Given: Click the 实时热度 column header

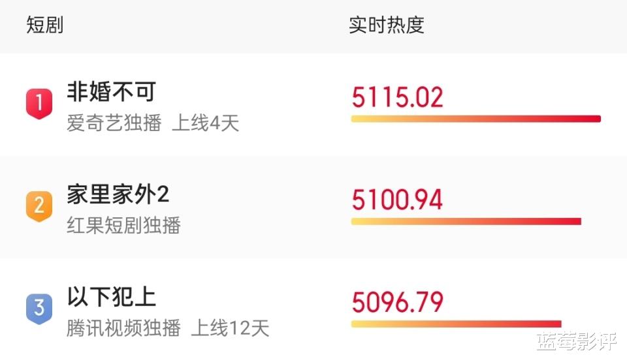Looking at the screenshot, I should 387,25.
